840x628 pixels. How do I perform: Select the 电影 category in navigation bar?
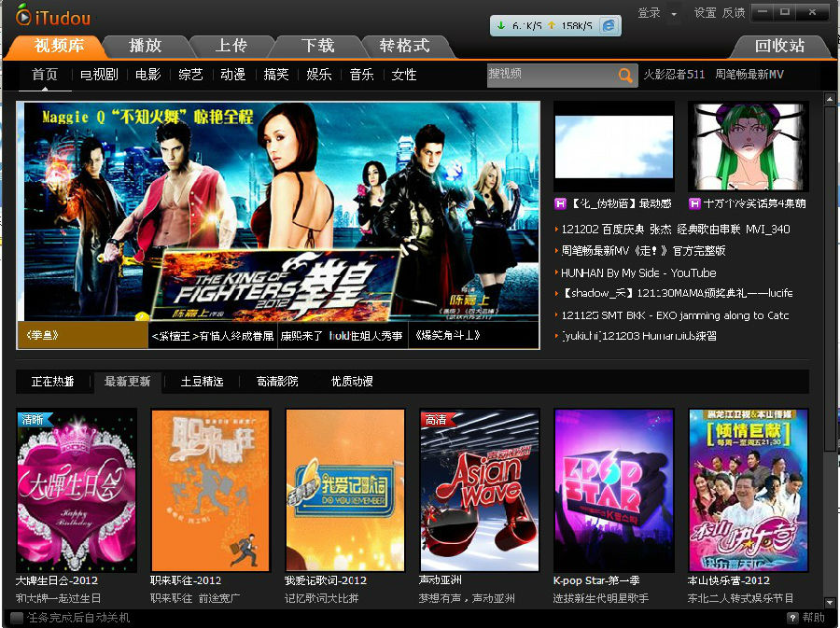[147, 75]
